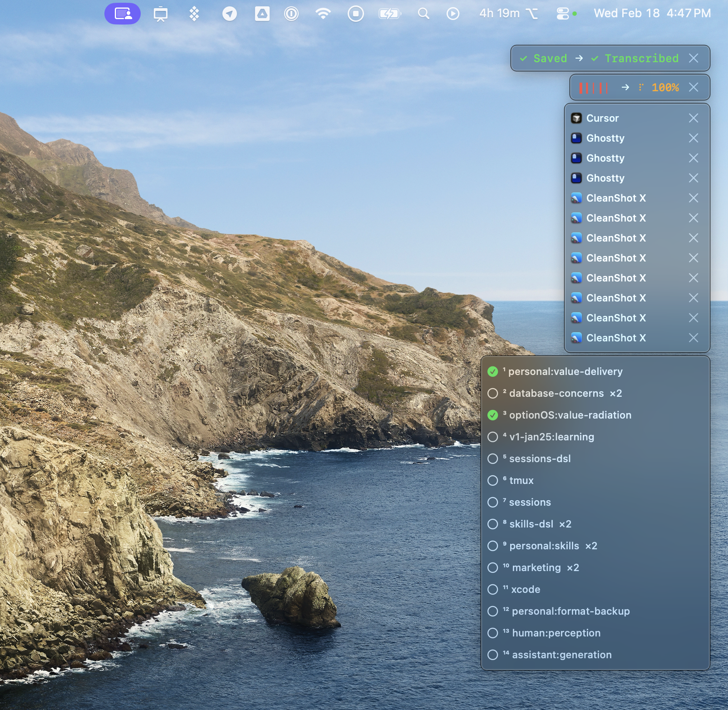Click the 1Password menu bar icon
The image size is (728, 710).
(x=291, y=14)
